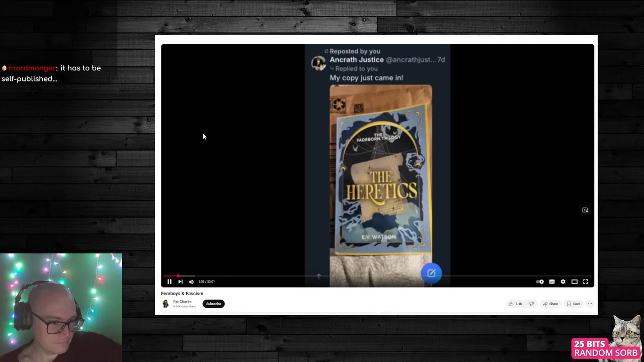
Task: Like the video with 7.4K likes
Action: coord(516,304)
